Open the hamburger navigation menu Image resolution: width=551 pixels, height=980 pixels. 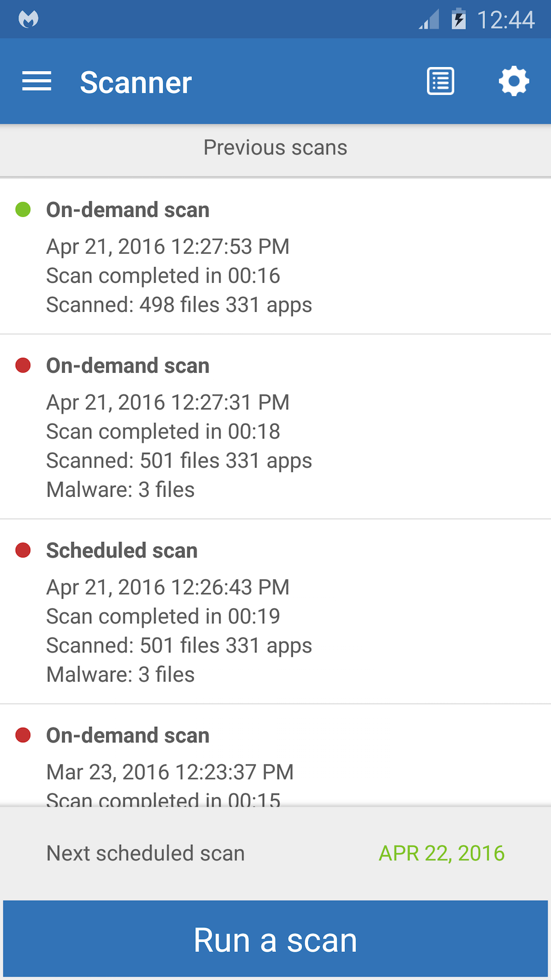tap(37, 82)
